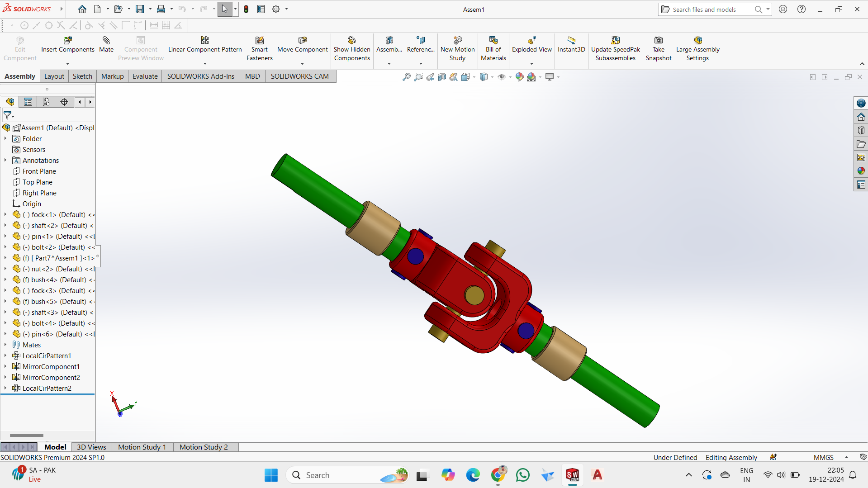Open Reference Geometry tool
868x488 pixels.
421,44
